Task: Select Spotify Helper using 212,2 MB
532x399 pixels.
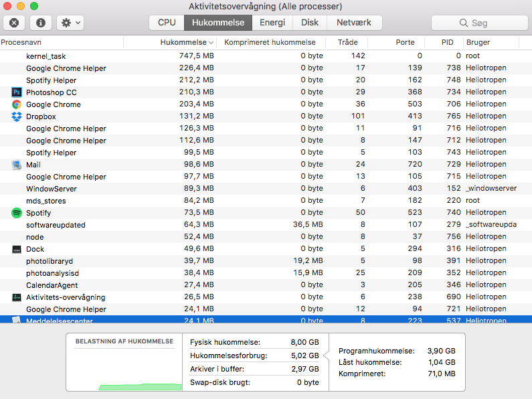Action: [x=266, y=80]
